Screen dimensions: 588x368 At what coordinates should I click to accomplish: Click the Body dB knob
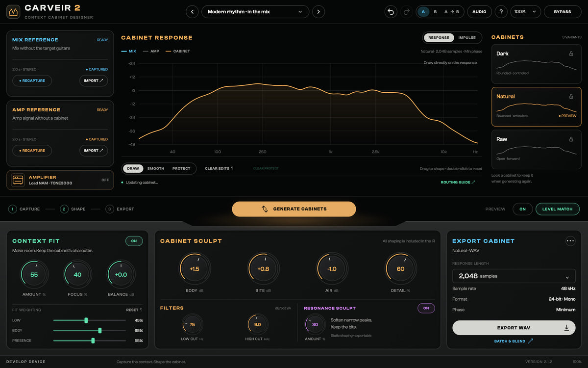coord(195,269)
